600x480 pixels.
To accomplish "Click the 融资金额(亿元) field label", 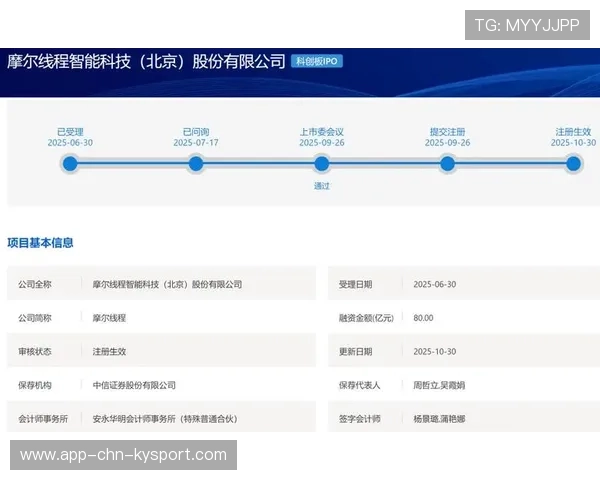I will (366, 318).
